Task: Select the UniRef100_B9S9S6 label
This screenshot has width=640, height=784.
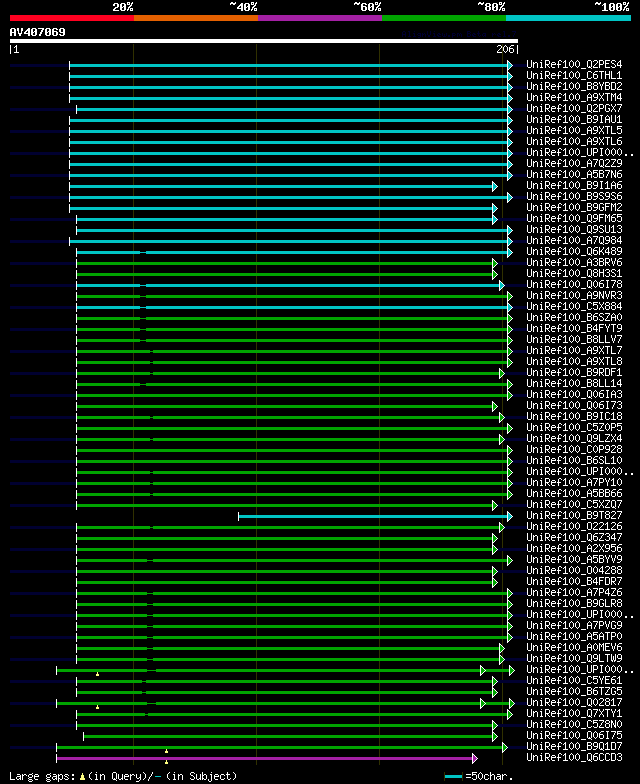Action: coord(574,196)
